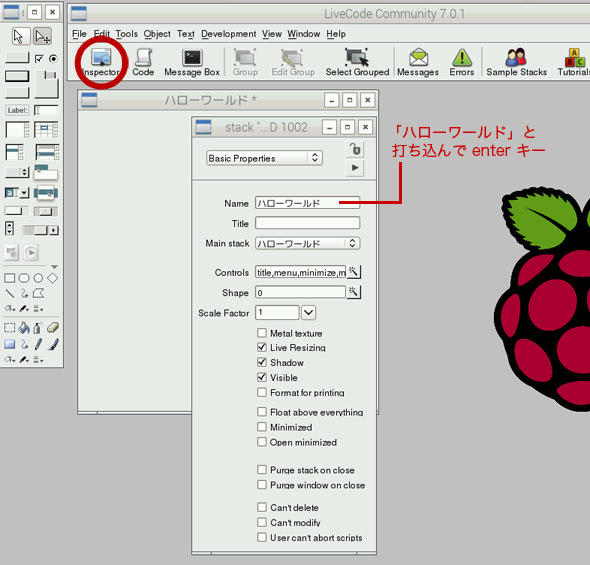Choose the Label field control
The height and width of the screenshot is (565, 590).
pyautogui.click(x=17, y=110)
